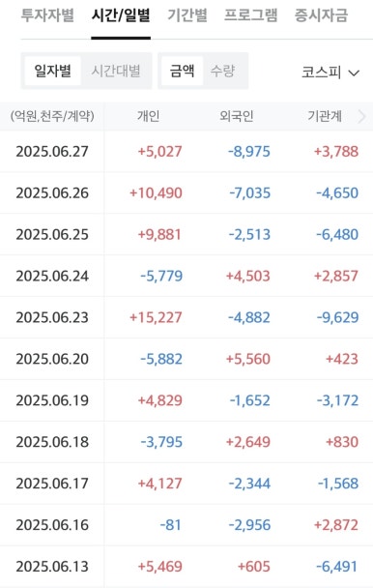373x588 pixels.
Task: Select 금액 display mode
Action: 183,71
